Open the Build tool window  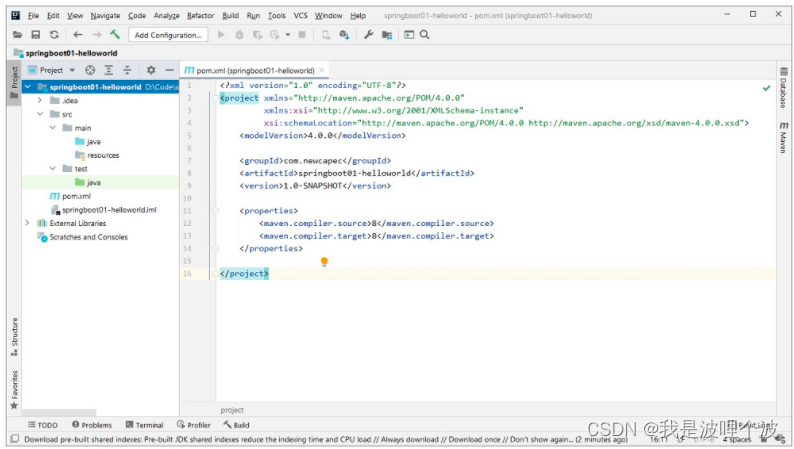pos(236,425)
